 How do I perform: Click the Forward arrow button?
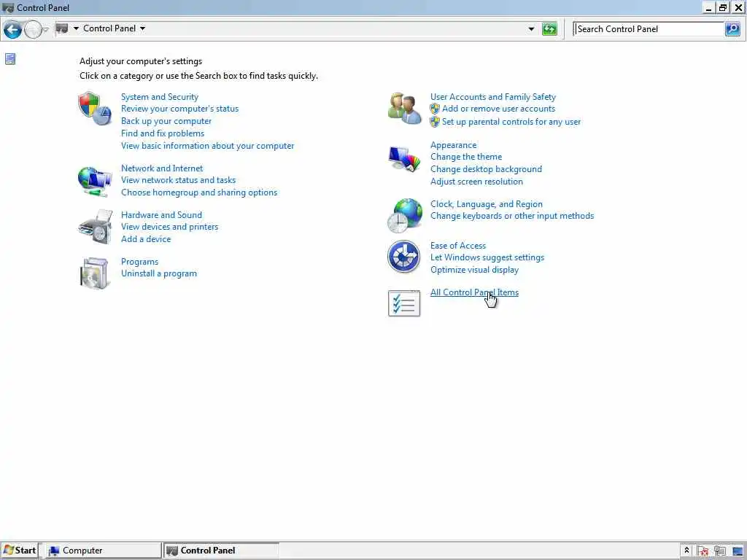pyautogui.click(x=32, y=29)
